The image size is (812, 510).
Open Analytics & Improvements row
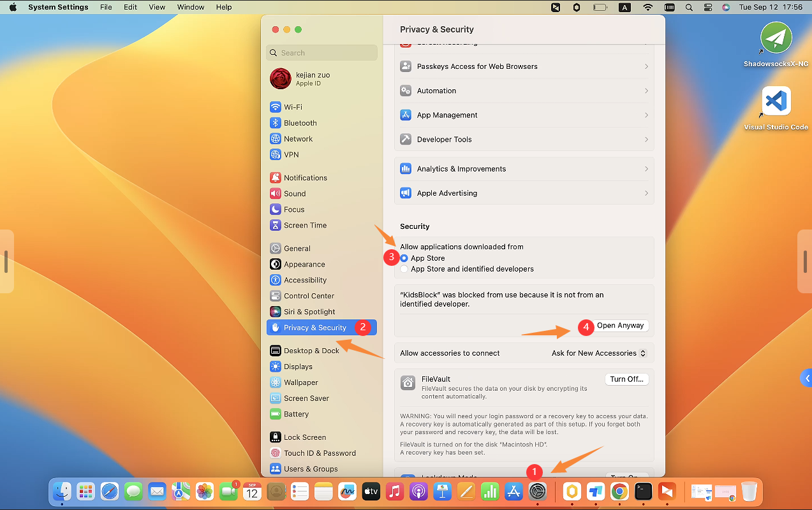click(x=524, y=169)
